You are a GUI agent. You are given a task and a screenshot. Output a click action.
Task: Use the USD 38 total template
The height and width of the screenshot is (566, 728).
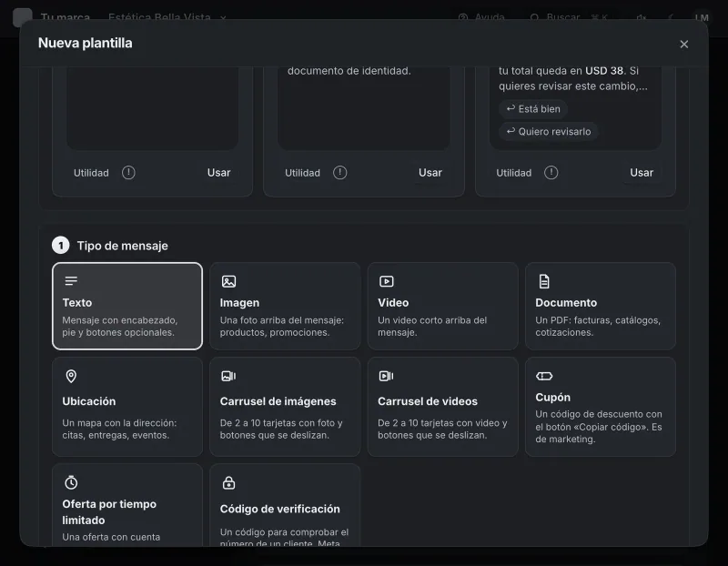tap(642, 173)
